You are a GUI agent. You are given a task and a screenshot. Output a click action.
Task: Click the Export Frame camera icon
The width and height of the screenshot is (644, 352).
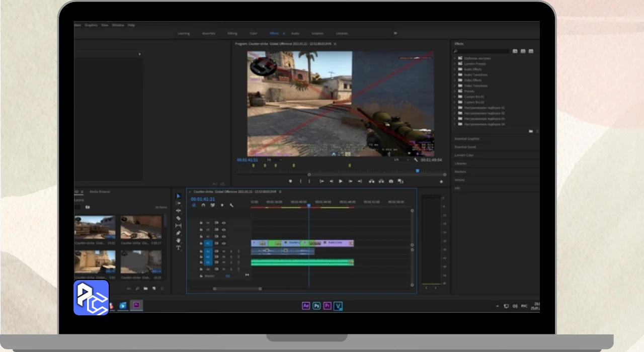391,181
